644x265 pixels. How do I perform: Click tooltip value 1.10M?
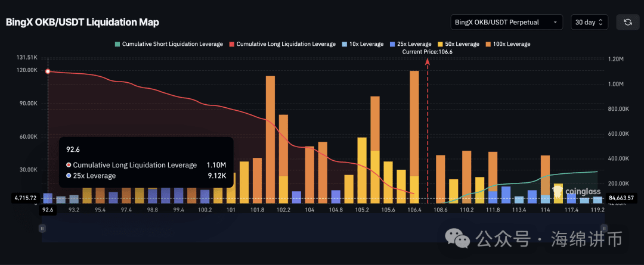click(216, 165)
